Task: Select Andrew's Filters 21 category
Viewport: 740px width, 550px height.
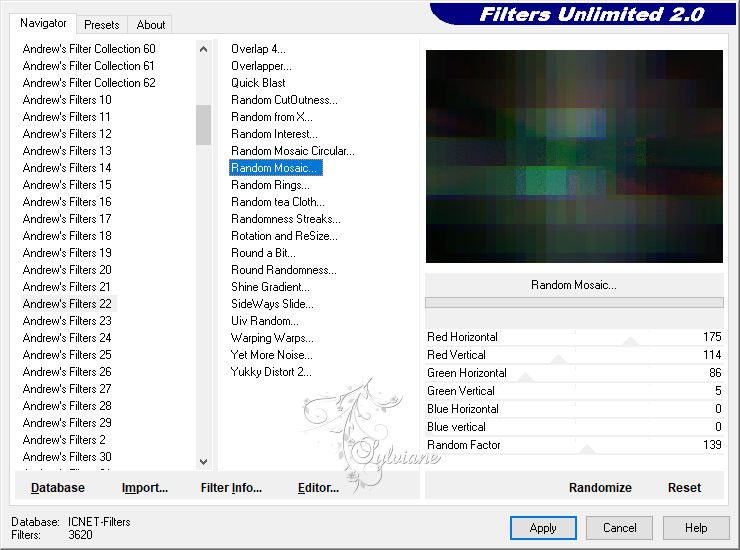Action: (67, 287)
